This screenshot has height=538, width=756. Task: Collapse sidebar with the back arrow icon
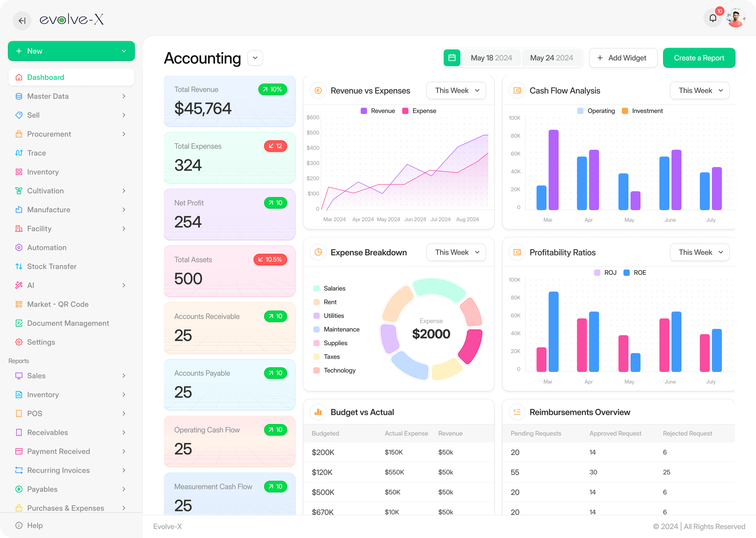[22, 20]
